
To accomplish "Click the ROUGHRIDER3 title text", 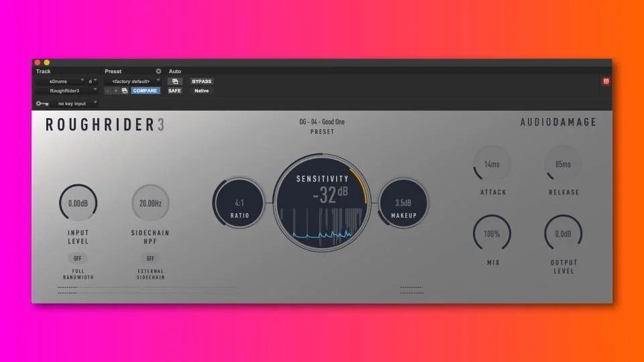I will 105,125.
